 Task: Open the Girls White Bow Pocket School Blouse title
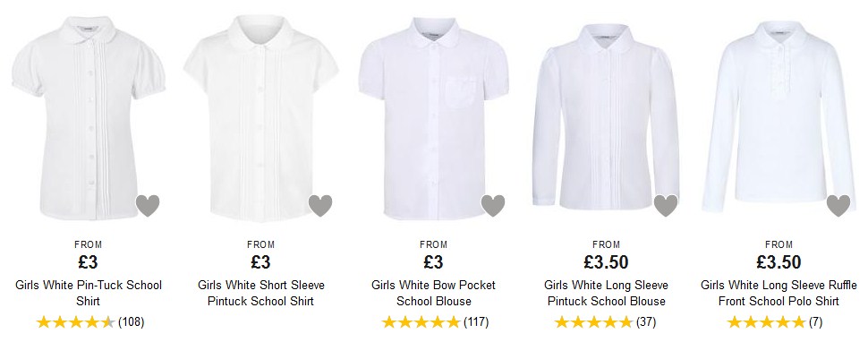point(433,294)
